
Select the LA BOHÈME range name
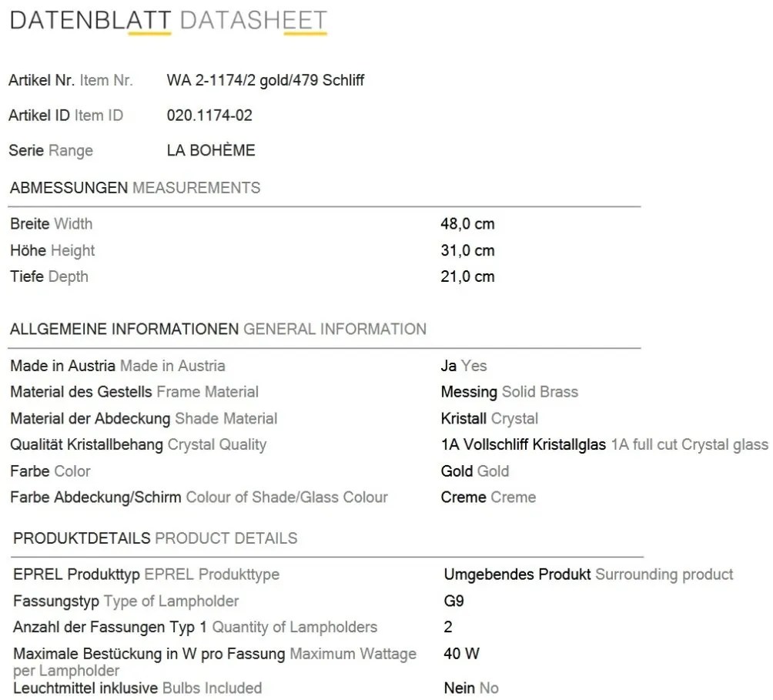[x=211, y=150]
